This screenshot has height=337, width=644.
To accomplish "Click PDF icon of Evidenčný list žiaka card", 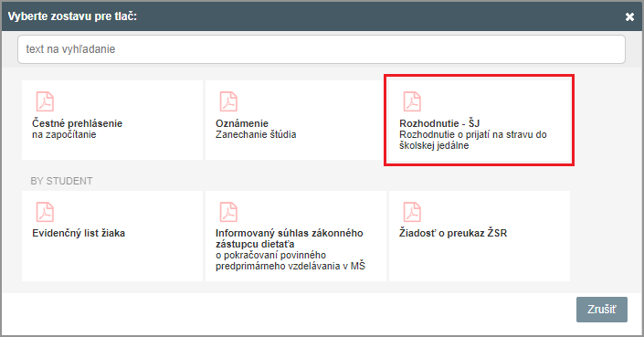I will 45,212.
